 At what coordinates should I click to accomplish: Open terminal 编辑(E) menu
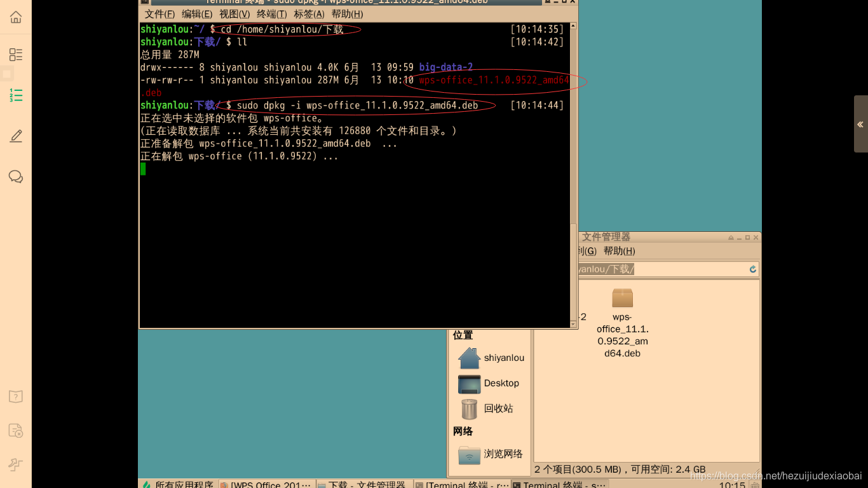[197, 14]
